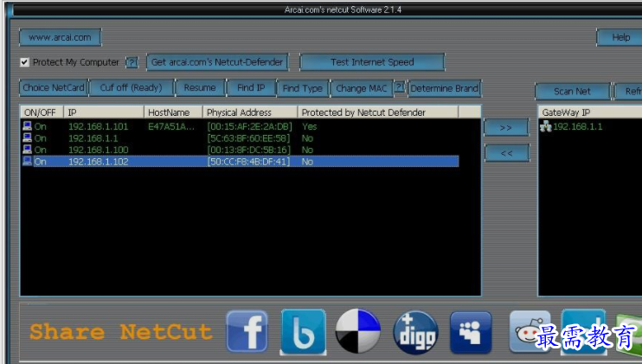This screenshot has height=364, width=642.
Task: Click the Help button
Action: pos(620,38)
